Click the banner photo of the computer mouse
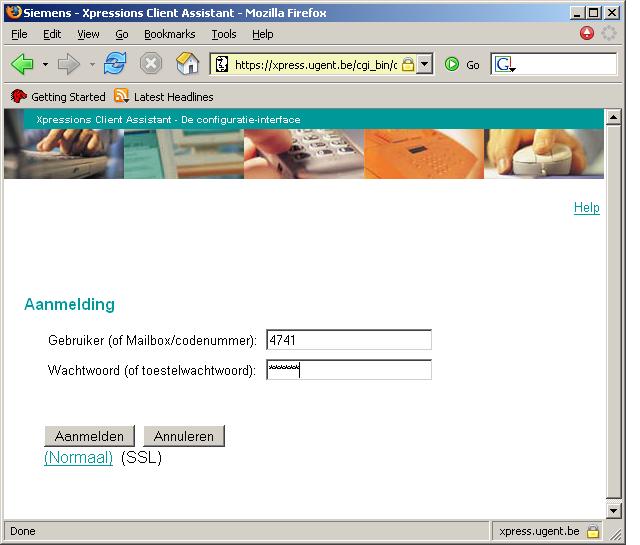Viewport: 640px width, 545px height. 544,154
